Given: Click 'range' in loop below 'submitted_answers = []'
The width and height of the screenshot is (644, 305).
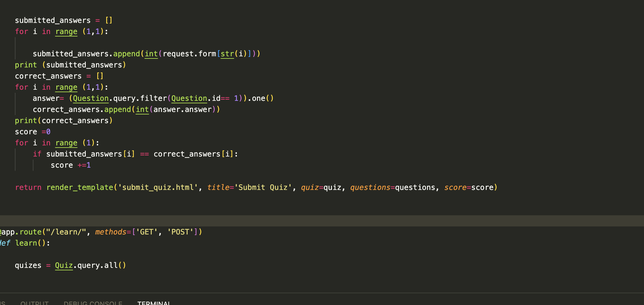Looking at the screenshot, I should click(x=66, y=32).
